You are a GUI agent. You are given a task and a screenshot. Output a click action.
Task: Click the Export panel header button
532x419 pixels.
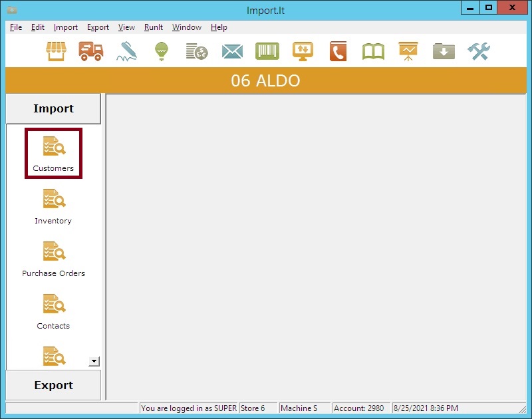pyautogui.click(x=53, y=385)
